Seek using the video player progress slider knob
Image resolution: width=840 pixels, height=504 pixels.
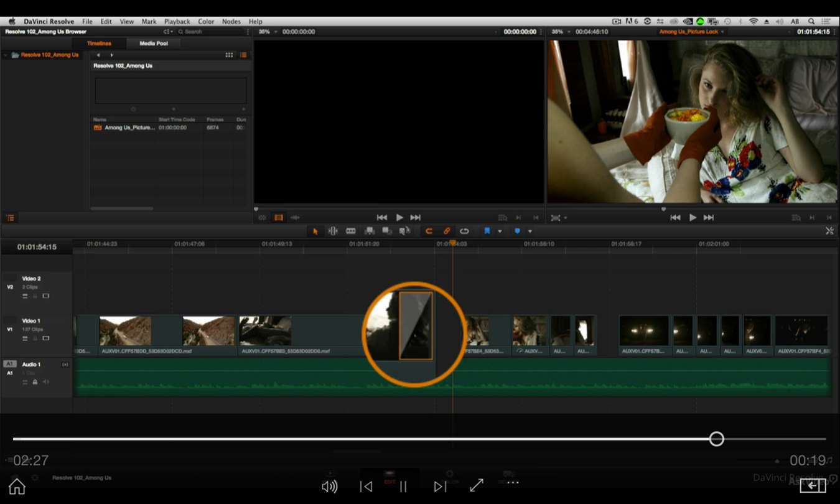(x=717, y=439)
